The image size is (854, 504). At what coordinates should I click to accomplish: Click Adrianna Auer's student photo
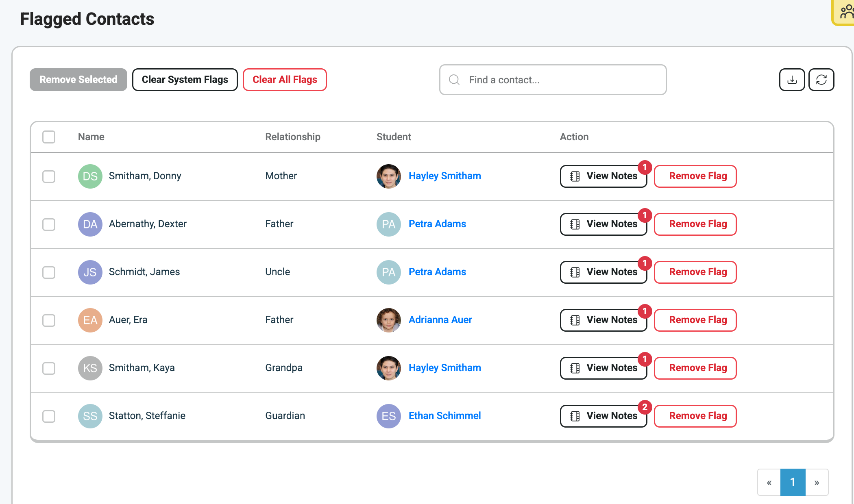tap(388, 320)
